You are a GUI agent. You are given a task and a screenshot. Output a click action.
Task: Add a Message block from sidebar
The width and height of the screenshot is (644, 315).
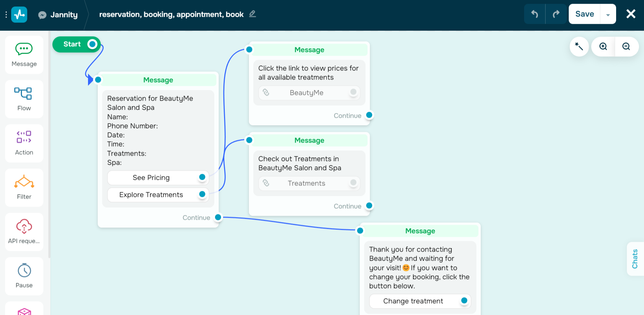coord(24,55)
